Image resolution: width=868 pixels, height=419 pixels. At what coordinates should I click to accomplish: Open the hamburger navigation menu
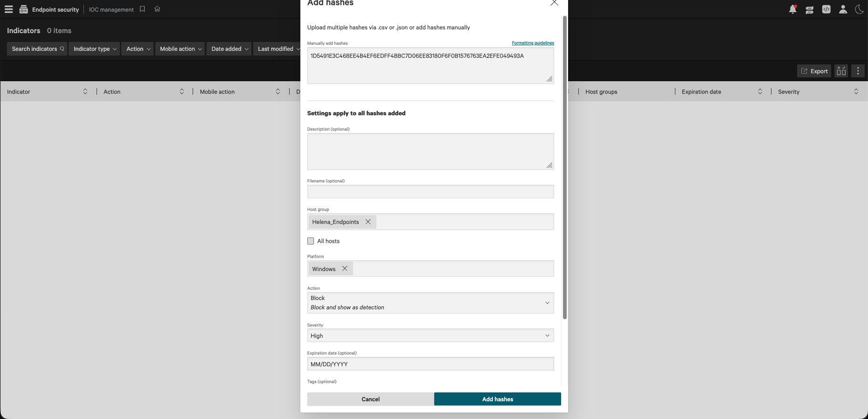[8, 9]
